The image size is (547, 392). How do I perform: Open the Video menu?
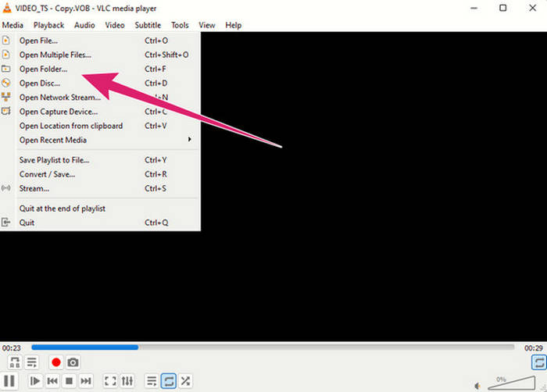click(x=115, y=25)
